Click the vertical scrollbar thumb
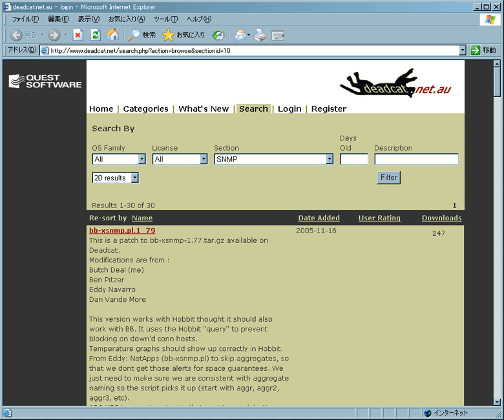This screenshot has width=504, height=420. (497, 81)
